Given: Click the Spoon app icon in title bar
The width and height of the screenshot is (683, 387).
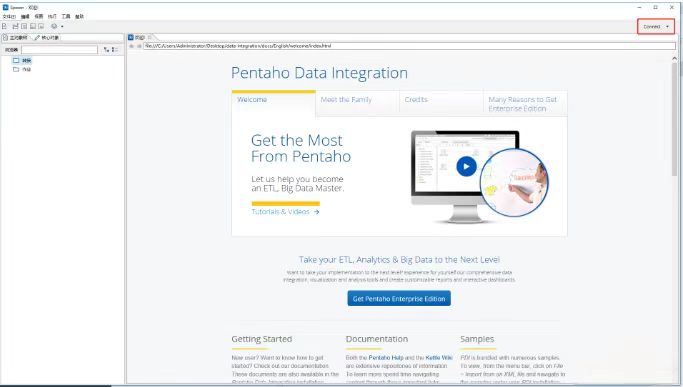Looking at the screenshot, I should point(6,7).
